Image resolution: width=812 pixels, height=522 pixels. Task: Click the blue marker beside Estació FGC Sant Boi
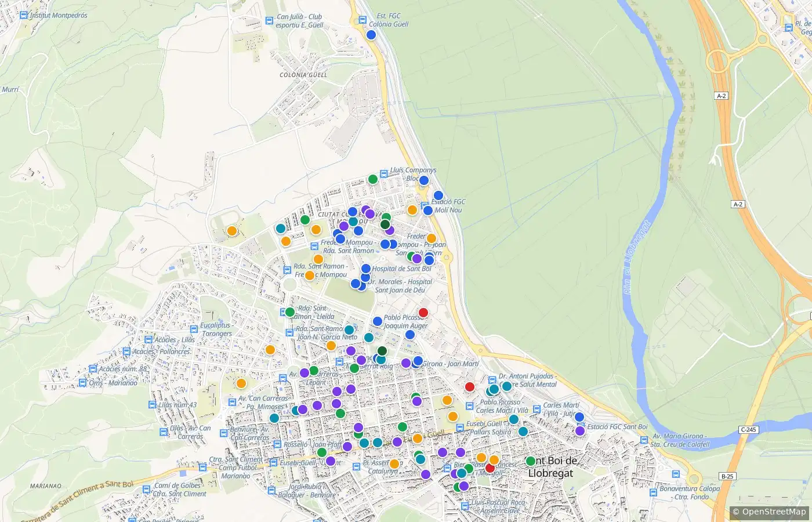tap(579, 417)
